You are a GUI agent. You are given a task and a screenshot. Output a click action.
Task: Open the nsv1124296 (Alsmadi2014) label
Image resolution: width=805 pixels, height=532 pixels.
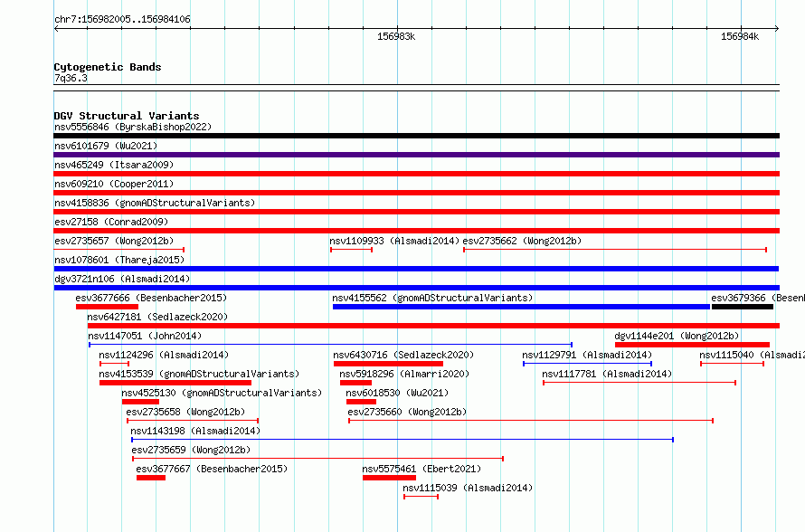coord(164,355)
